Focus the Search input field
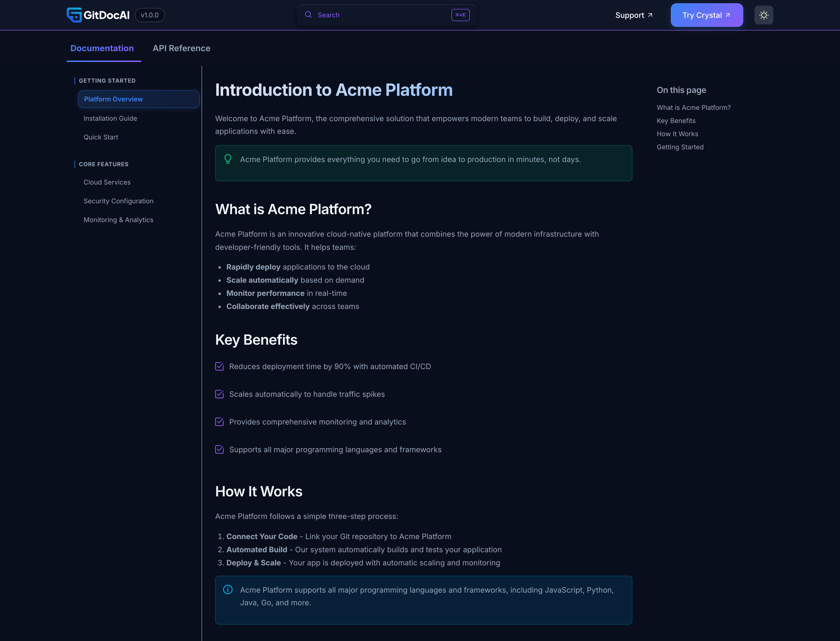 point(382,15)
